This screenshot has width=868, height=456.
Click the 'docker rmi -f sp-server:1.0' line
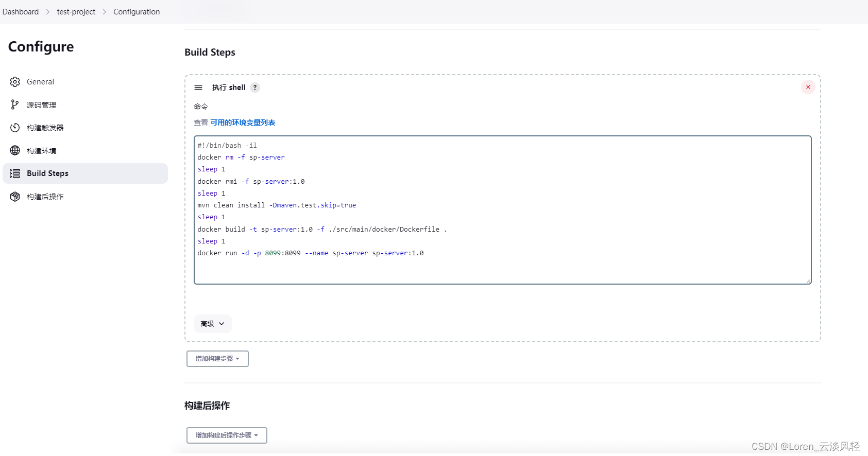point(251,182)
